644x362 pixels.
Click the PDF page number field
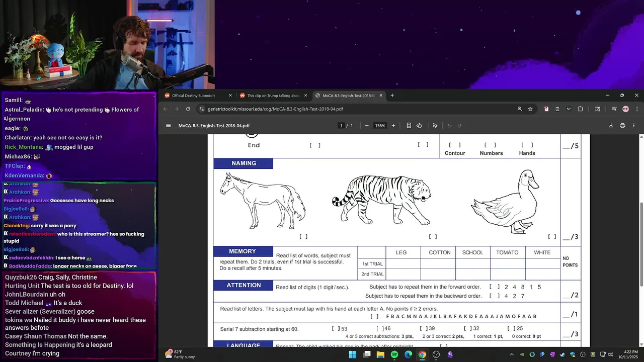pyautogui.click(x=341, y=126)
